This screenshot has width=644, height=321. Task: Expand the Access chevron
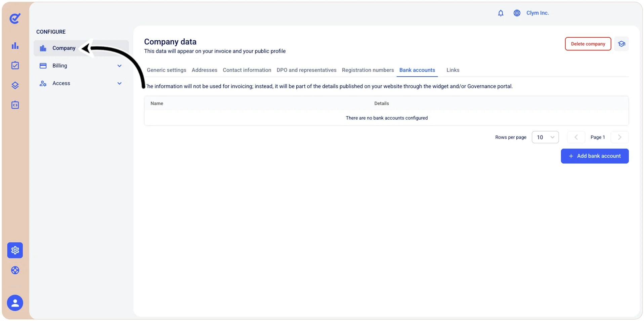(119, 83)
